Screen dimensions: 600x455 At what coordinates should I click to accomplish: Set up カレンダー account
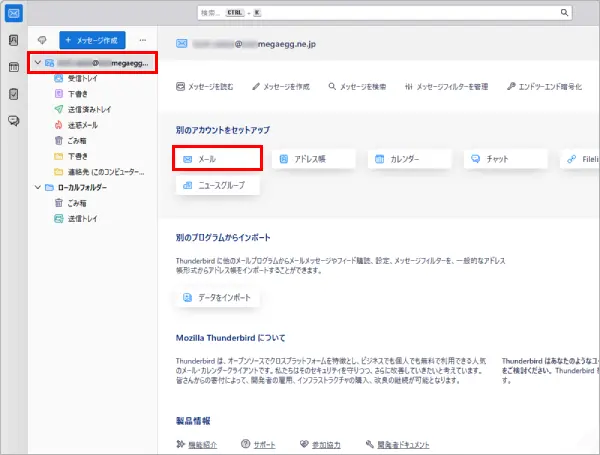coord(409,159)
